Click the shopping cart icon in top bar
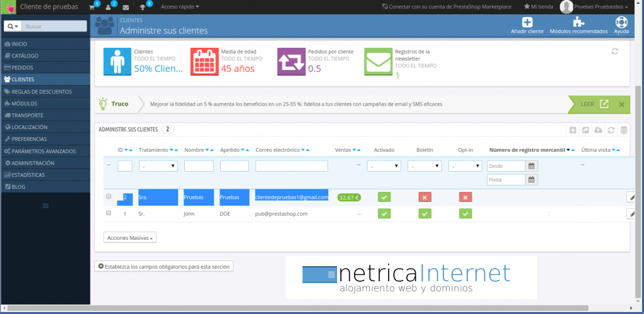 (x=92, y=7)
